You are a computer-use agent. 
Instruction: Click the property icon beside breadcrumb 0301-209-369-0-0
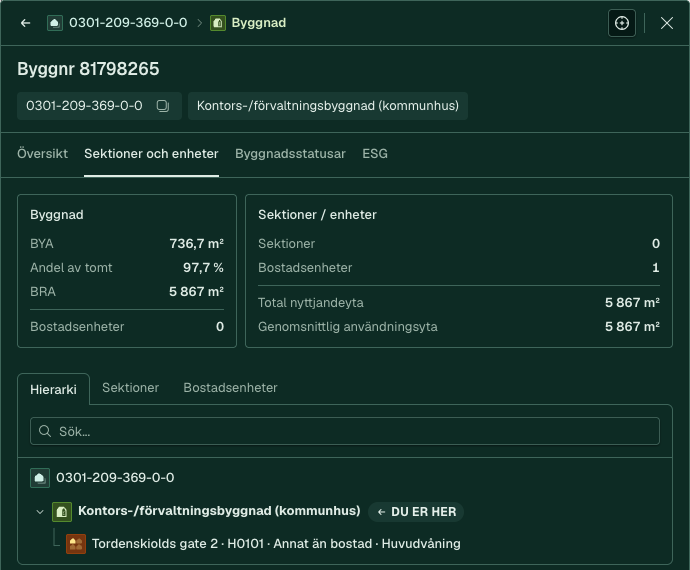tap(55, 23)
